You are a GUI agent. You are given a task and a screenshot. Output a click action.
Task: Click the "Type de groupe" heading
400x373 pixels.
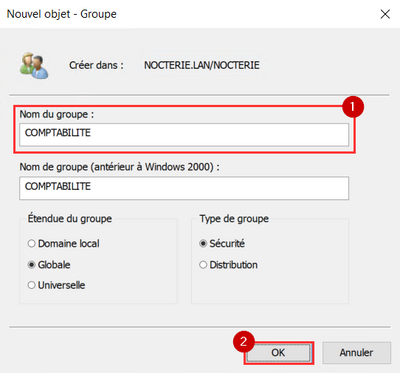(x=234, y=219)
